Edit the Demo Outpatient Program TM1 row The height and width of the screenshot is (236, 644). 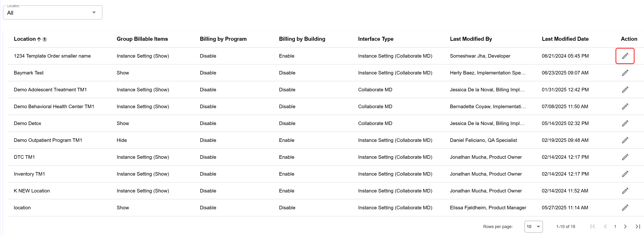(x=625, y=140)
